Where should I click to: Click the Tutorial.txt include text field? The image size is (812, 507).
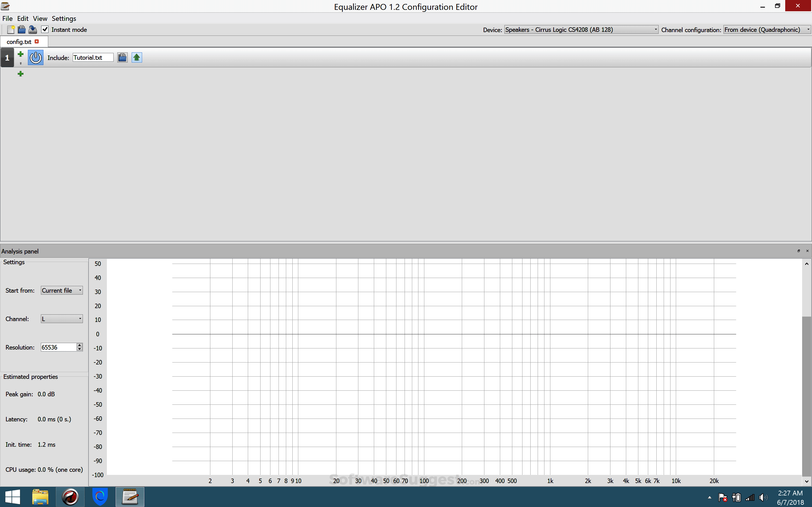click(93, 57)
